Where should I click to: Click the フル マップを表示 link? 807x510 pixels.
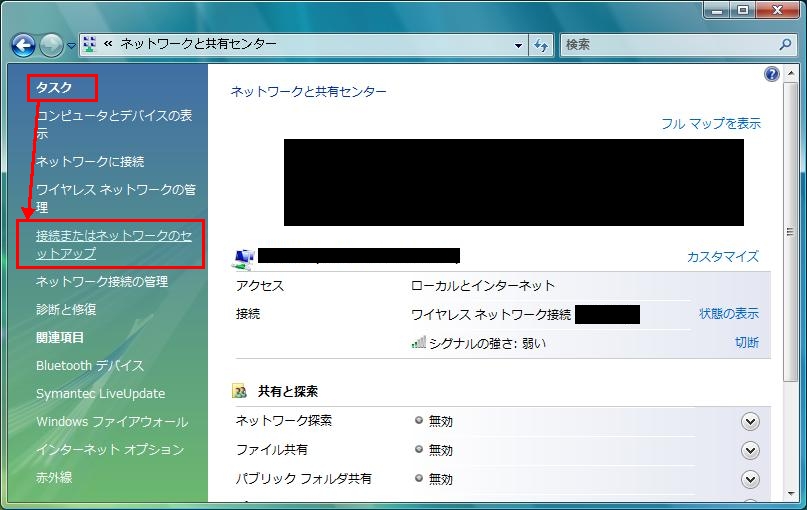(x=710, y=123)
